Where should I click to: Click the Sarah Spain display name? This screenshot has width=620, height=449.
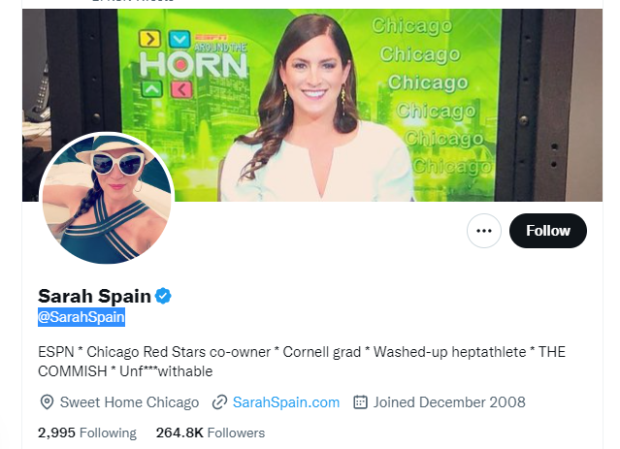click(x=94, y=296)
